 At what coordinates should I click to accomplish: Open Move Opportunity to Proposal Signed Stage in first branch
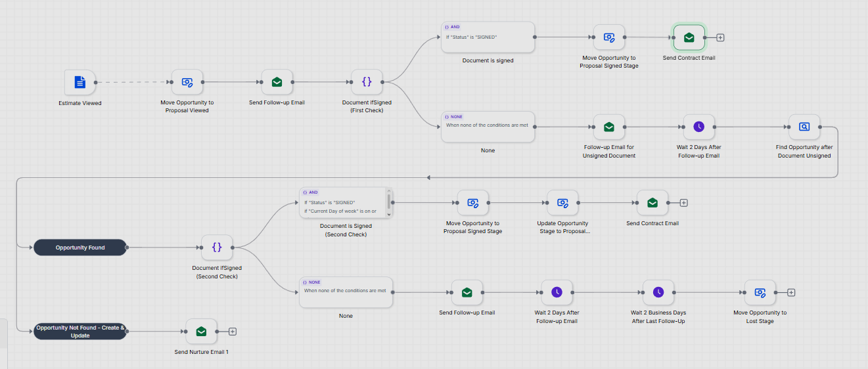point(609,37)
